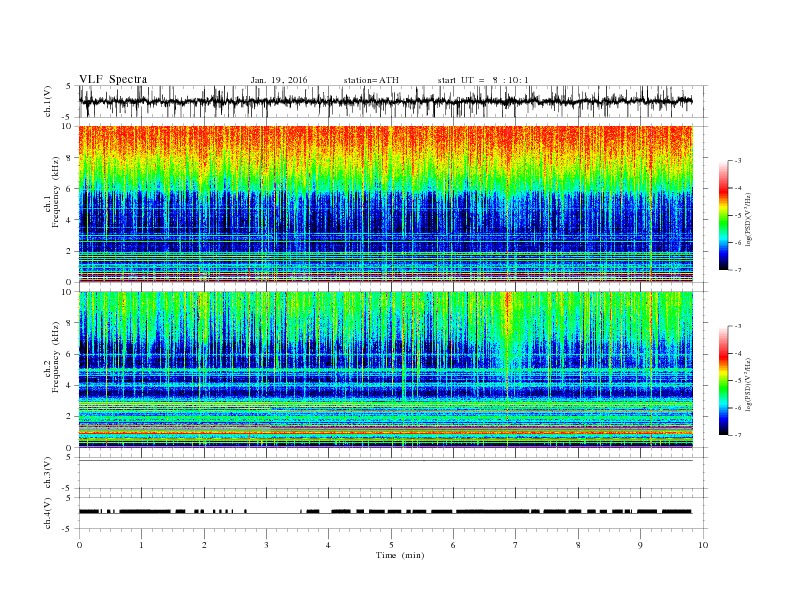This screenshot has height=612, width=792.
Task: Click the "10" tick on the time axis
Action: click(703, 545)
